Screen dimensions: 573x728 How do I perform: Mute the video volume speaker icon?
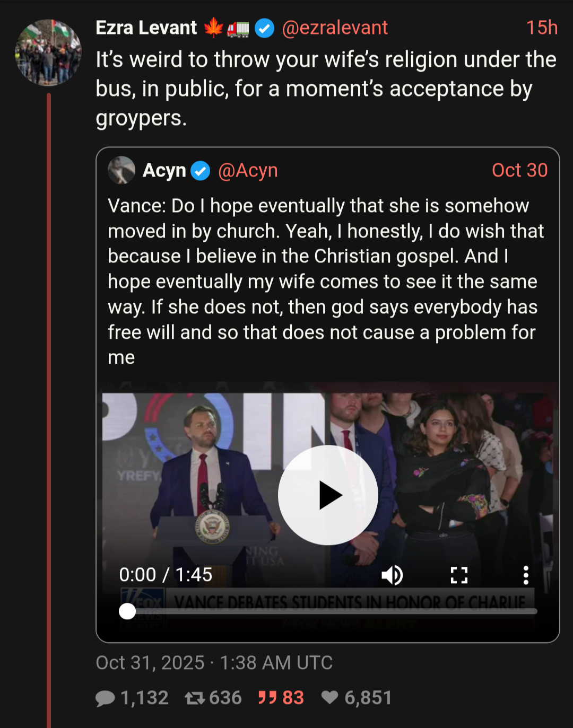(x=392, y=575)
